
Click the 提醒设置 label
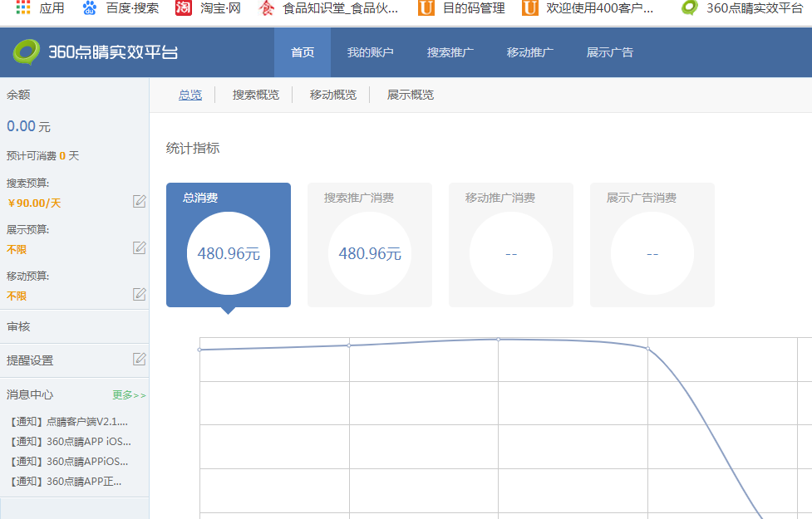point(30,360)
